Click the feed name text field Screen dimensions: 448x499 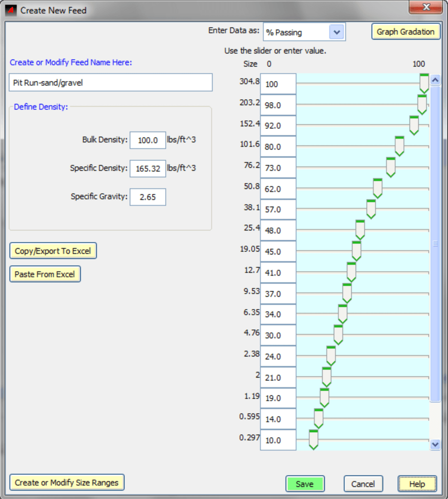110,83
